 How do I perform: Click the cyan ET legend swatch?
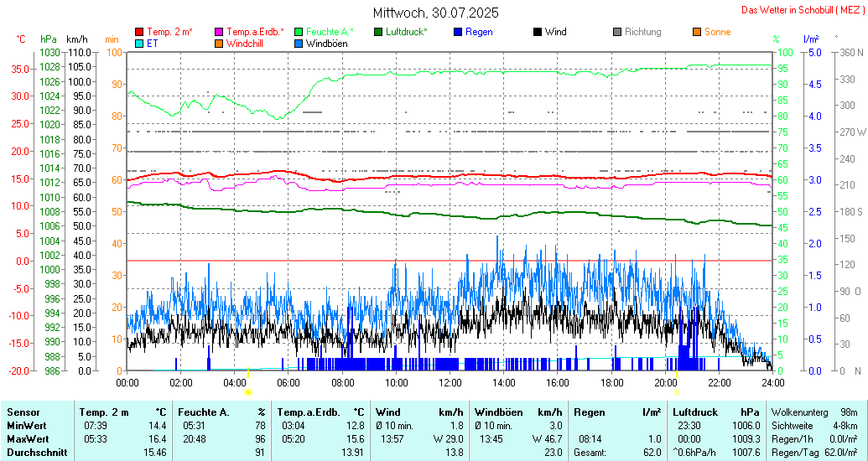139,43
